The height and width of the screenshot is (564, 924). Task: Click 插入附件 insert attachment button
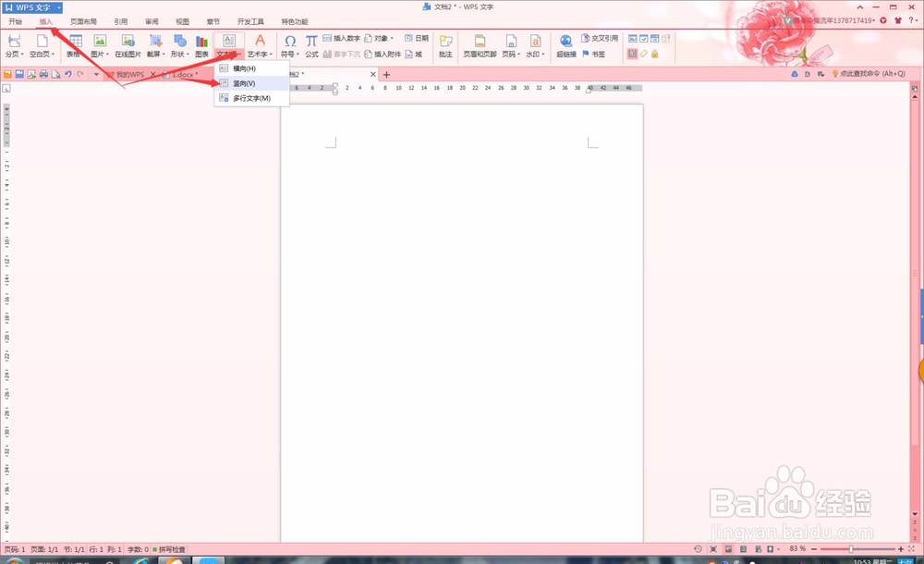383,54
